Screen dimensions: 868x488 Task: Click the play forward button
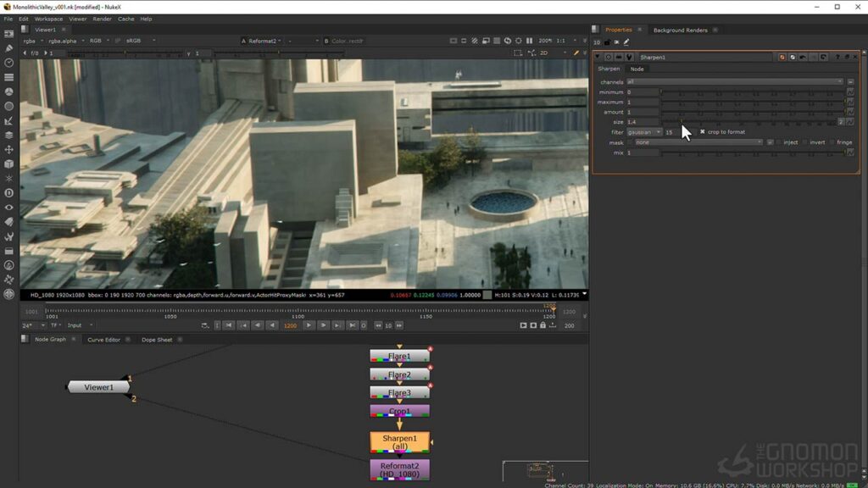point(309,325)
